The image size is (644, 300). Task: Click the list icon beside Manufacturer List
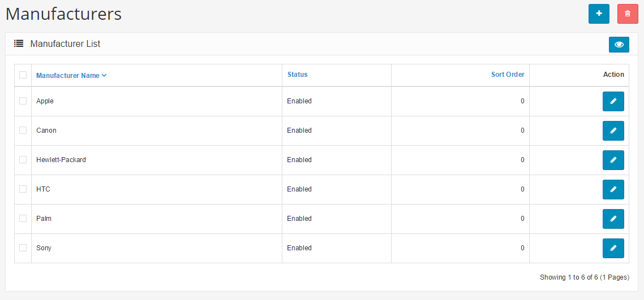pyautogui.click(x=19, y=44)
